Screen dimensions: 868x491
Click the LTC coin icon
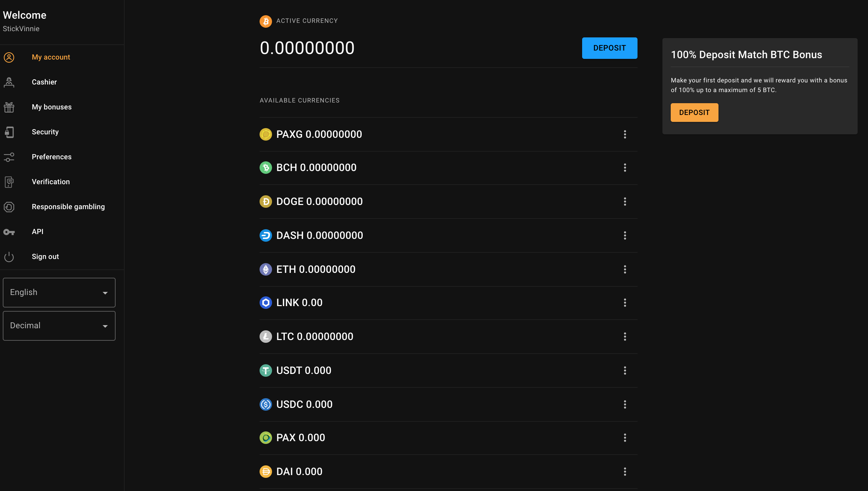tap(265, 337)
